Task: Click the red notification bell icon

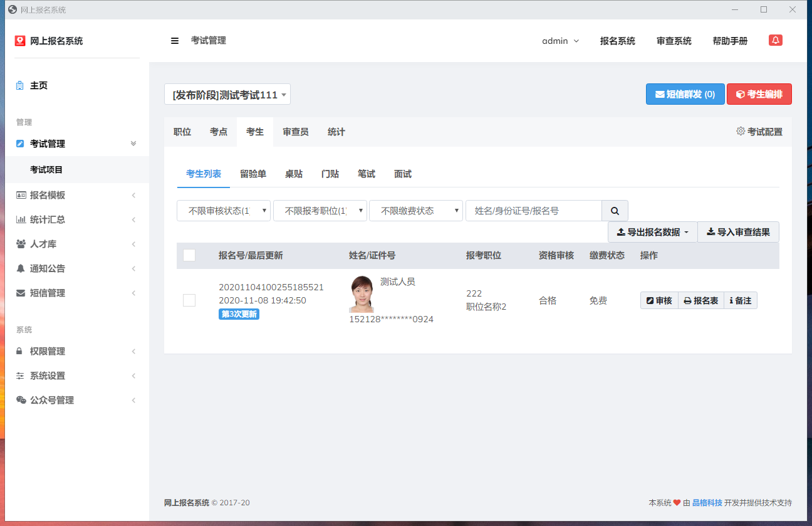Action: click(776, 40)
